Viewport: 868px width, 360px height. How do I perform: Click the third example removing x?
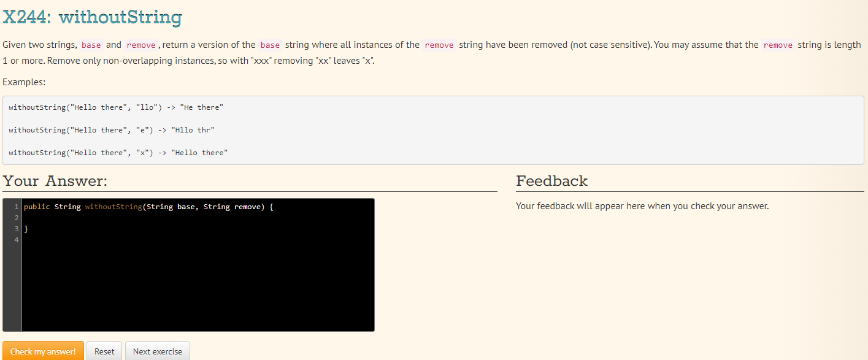click(115, 152)
